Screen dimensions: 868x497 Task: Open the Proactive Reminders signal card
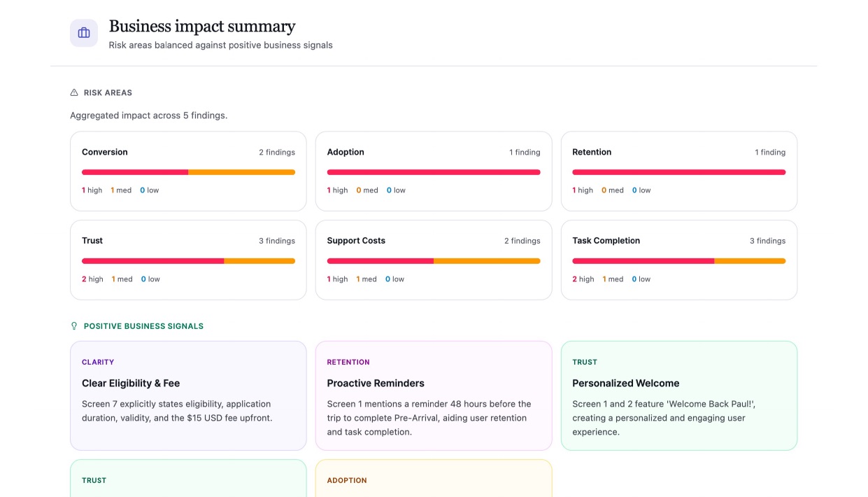coord(434,395)
